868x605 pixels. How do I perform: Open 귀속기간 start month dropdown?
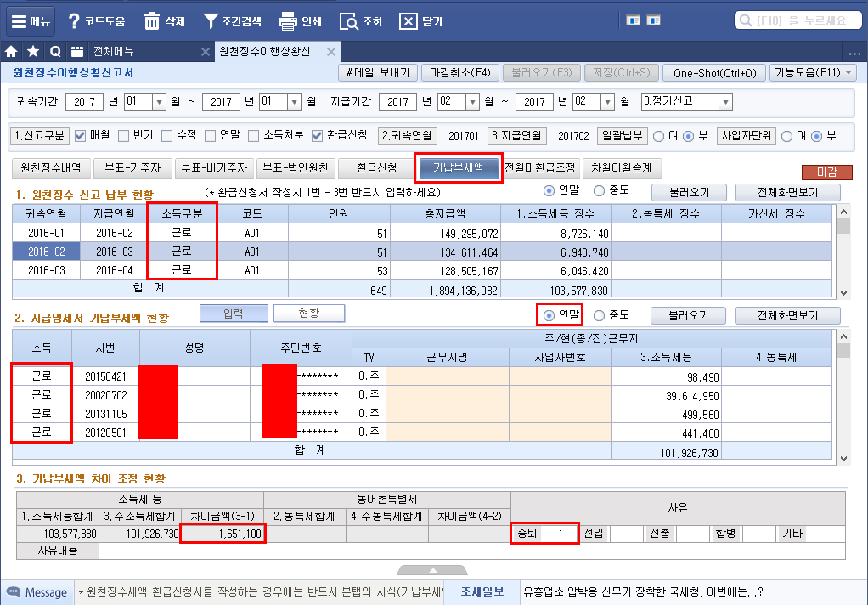point(159,102)
